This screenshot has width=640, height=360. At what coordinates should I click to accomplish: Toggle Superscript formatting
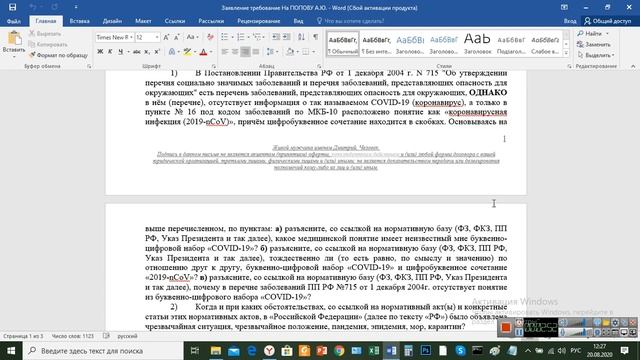click(157, 52)
